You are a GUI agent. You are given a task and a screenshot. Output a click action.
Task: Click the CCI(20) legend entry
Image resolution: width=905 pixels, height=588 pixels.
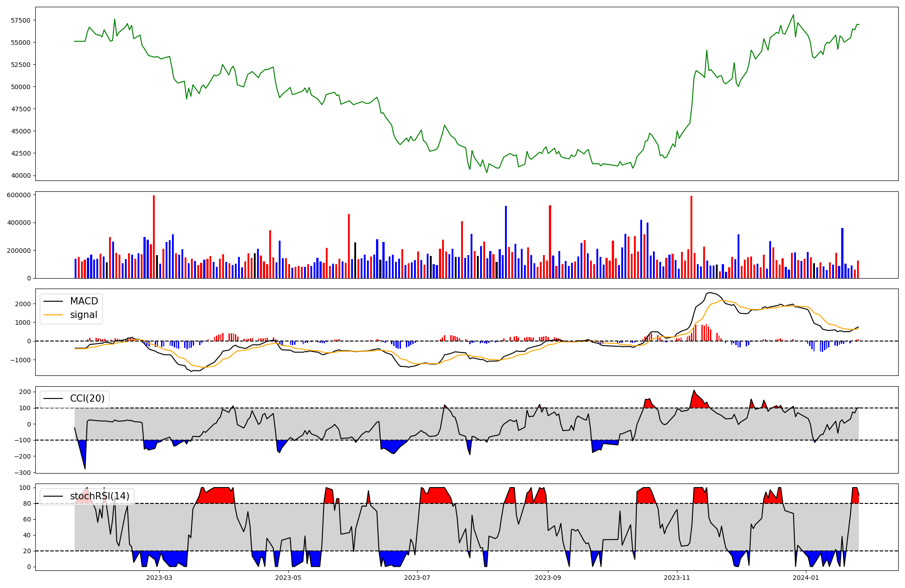pyautogui.click(x=87, y=398)
